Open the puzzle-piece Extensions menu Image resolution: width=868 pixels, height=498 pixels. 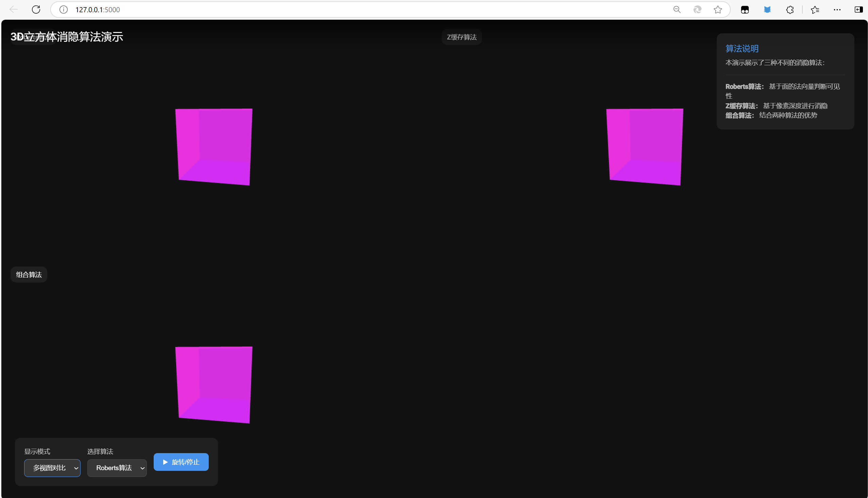pyautogui.click(x=790, y=10)
